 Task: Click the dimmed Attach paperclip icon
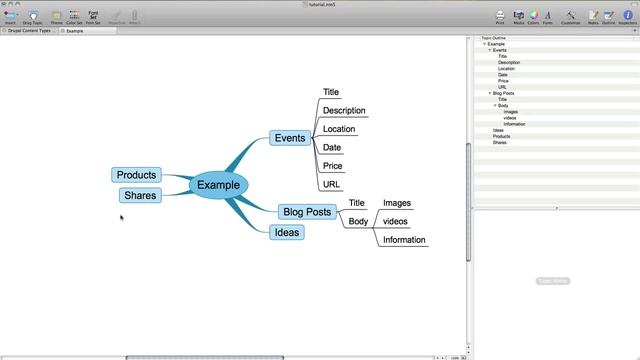134,16
